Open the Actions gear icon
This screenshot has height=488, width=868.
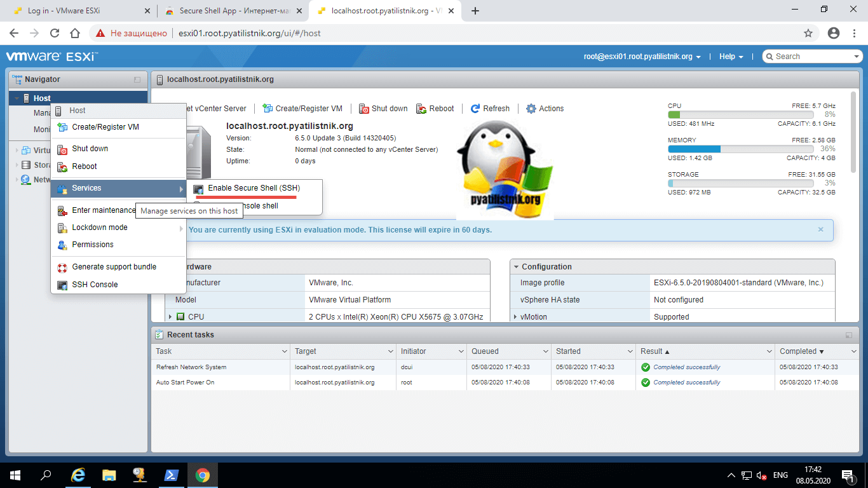tap(531, 109)
